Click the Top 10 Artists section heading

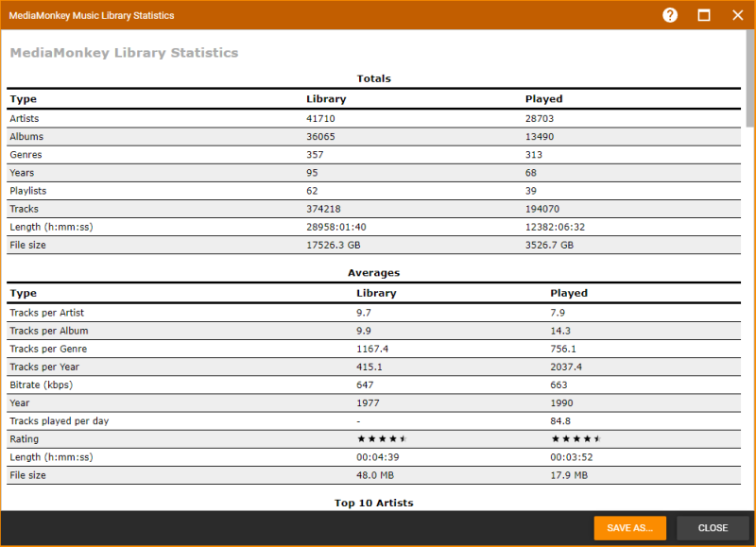click(x=373, y=504)
